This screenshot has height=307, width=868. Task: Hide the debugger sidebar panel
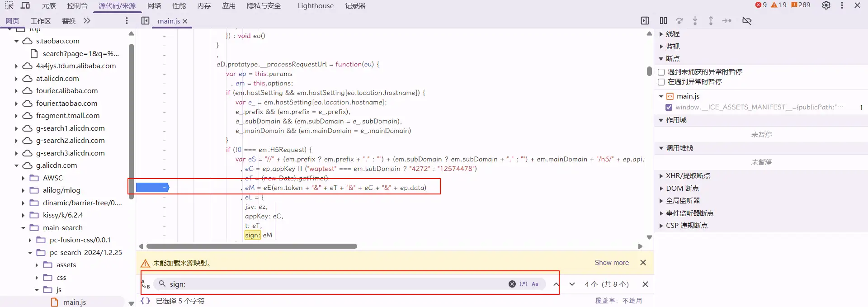click(x=645, y=21)
